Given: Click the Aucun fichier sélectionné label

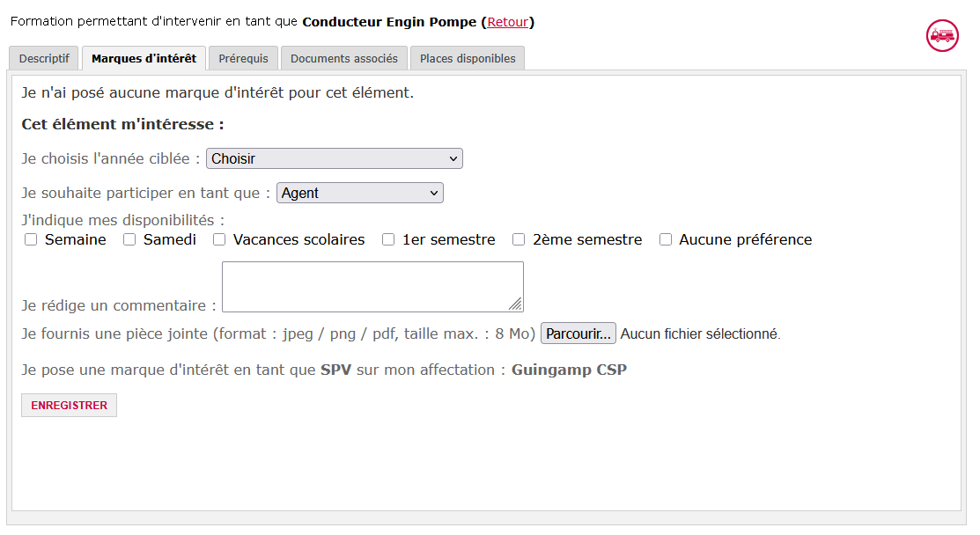Looking at the screenshot, I should (700, 334).
